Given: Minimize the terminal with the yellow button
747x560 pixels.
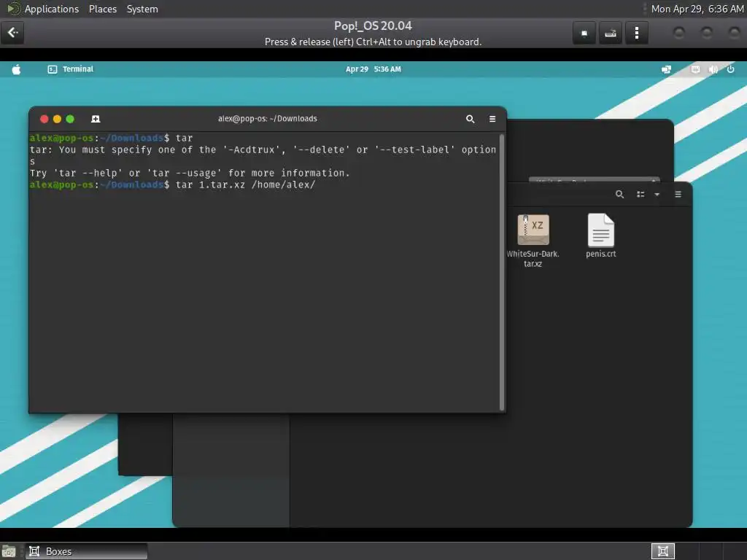Looking at the screenshot, I should tap(57, 119).
